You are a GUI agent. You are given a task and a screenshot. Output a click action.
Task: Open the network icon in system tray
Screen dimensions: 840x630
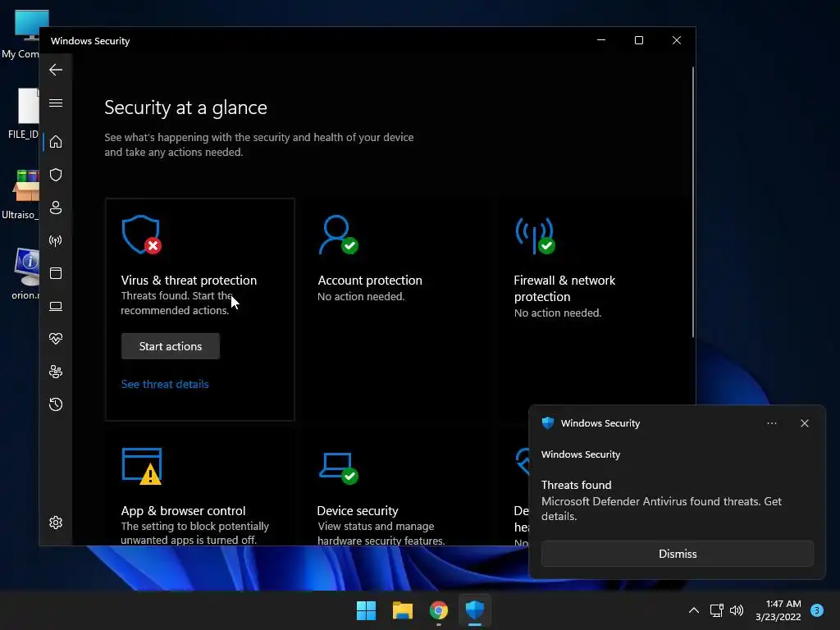point(716,610)
